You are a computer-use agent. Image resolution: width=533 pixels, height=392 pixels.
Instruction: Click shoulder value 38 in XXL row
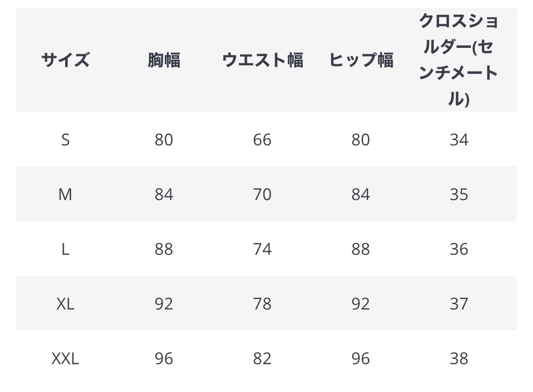(x=459, y=358)
